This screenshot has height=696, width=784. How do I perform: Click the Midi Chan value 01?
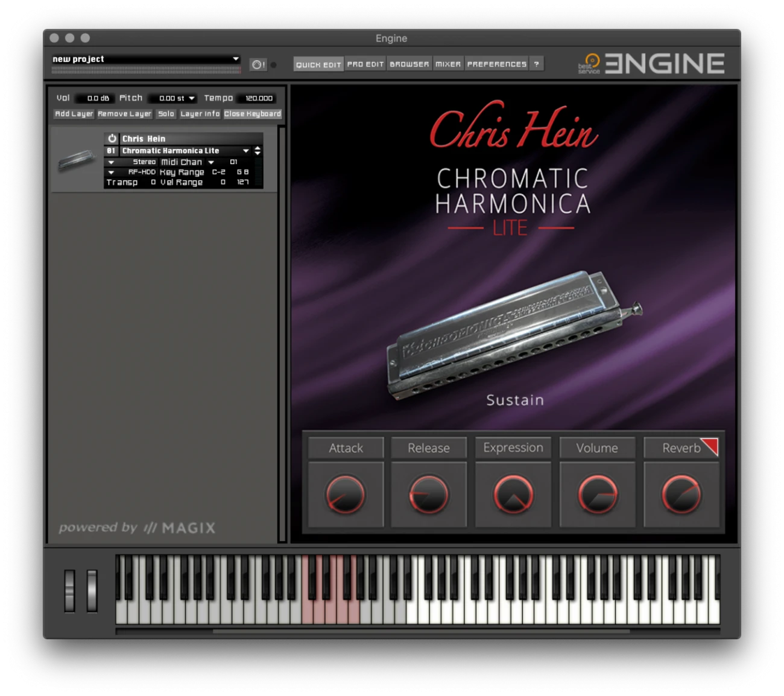tap(233, 162)
